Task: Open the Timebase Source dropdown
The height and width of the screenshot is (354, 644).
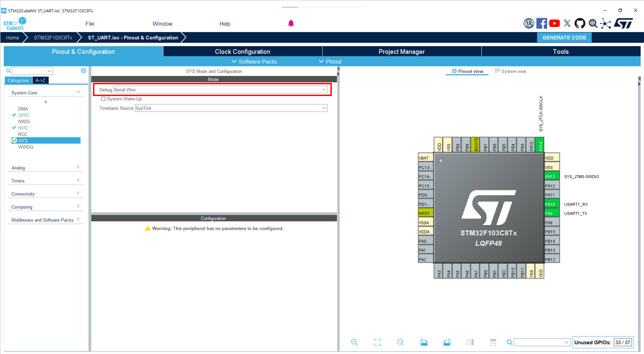Action: (231, 108)
